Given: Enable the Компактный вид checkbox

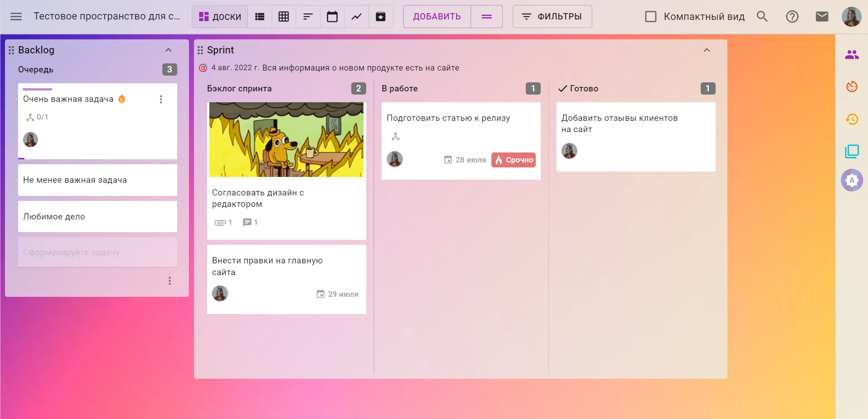Looking at the screenshot, I should pyautogui.click(x=651, y=17).
